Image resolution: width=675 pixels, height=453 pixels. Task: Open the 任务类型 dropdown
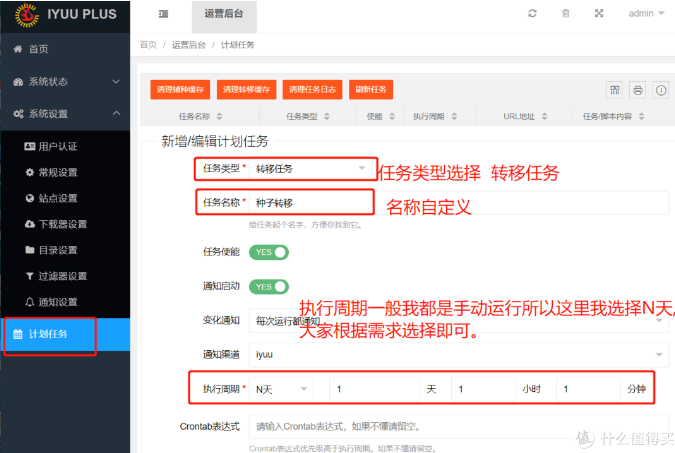click(311, 168)
